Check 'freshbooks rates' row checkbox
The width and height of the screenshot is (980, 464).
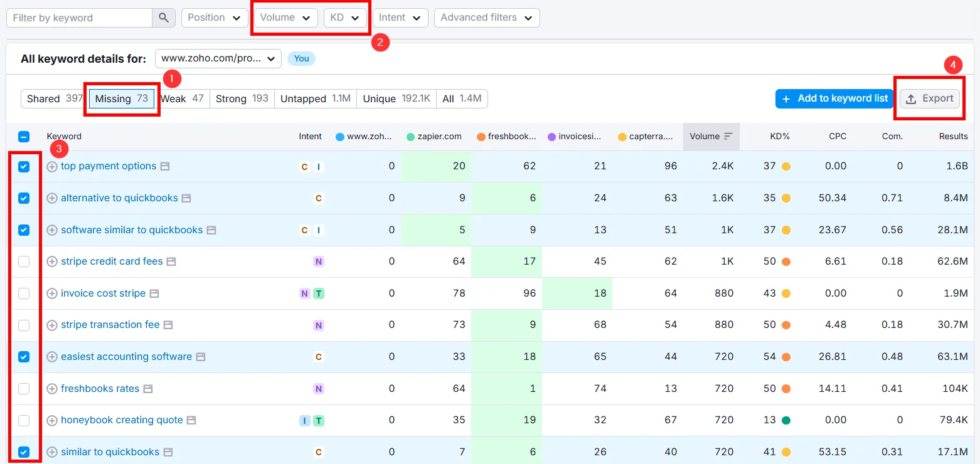click(24, 389)
